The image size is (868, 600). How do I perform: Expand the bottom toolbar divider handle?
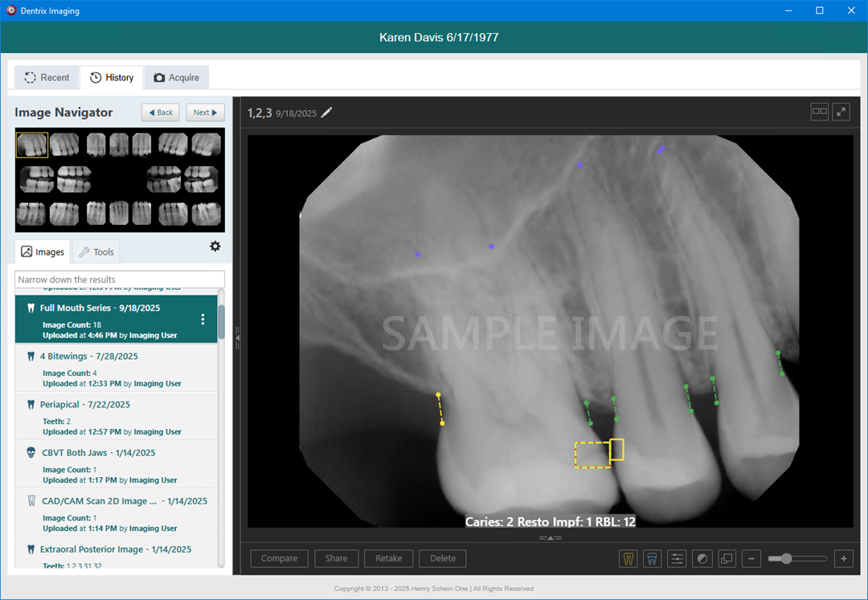pyautogui.click(x=550, y=537)
